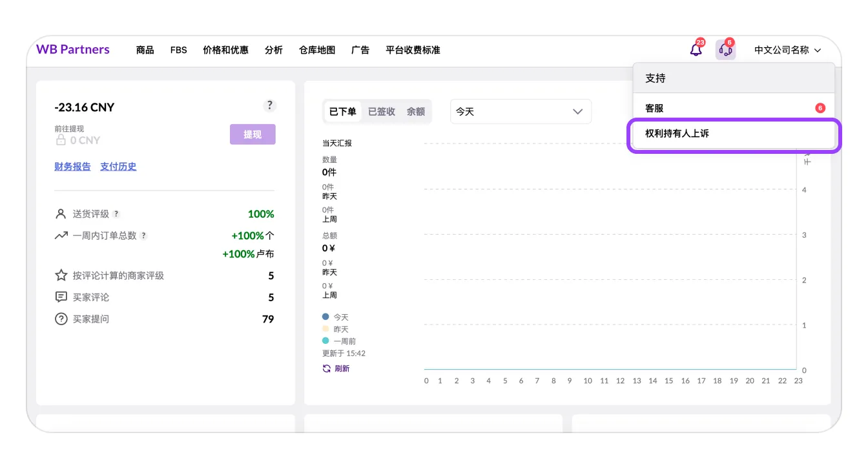Click the 100% delivery rating value
The width and height of the screenshot is (868, 468).
(261, 214)
